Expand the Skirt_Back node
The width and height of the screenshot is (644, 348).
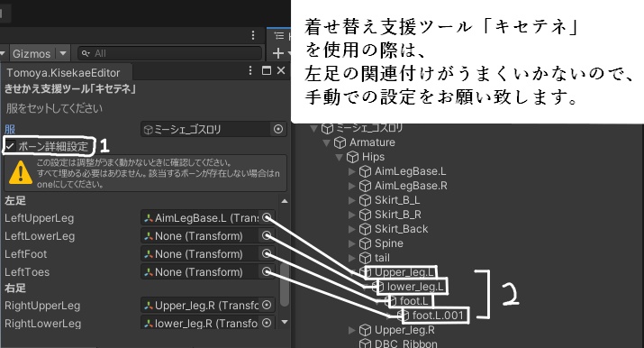point(351,229)
